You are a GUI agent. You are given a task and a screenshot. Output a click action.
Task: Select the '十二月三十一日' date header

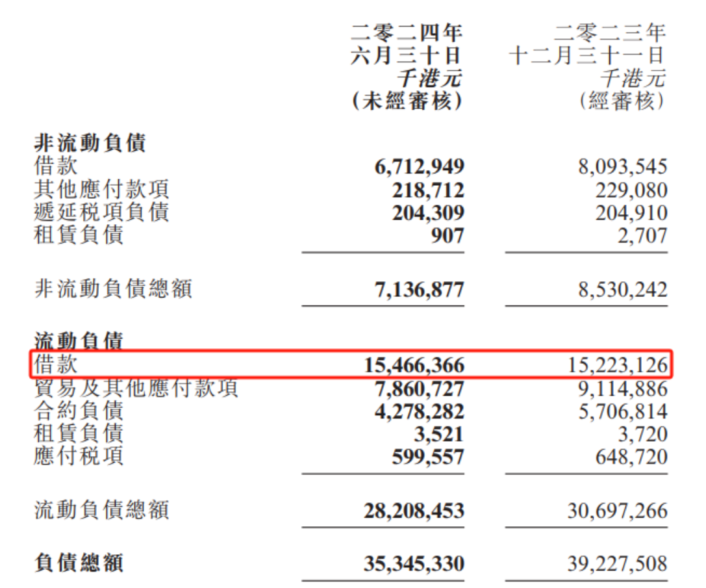tap(587, 56)
